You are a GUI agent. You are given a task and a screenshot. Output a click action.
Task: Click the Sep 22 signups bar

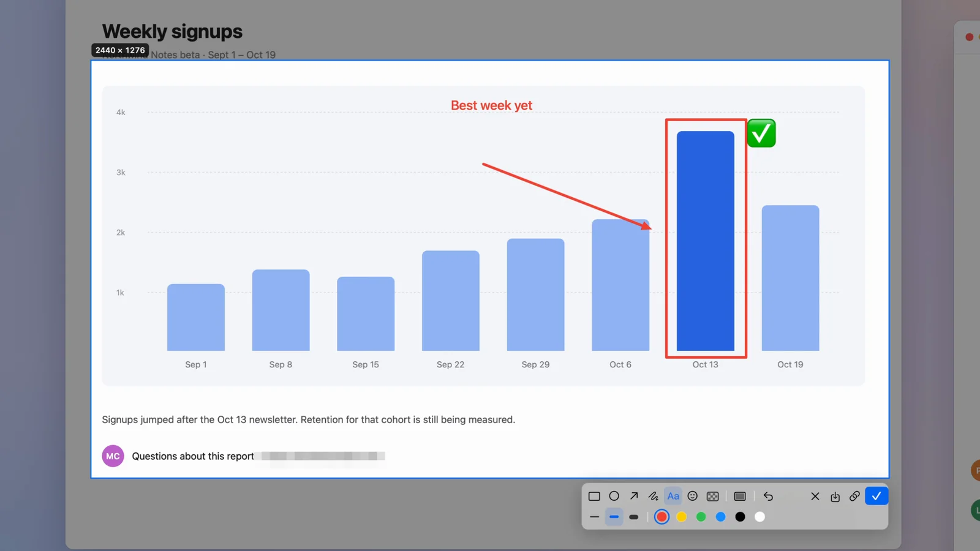(x=451, y=301)
